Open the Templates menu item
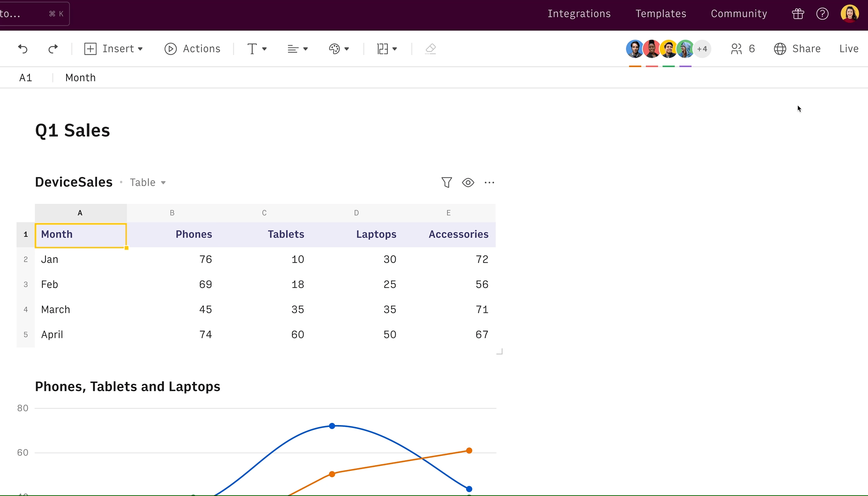The height and width of the screenshot is (496, 868). [x=661, y=14]
